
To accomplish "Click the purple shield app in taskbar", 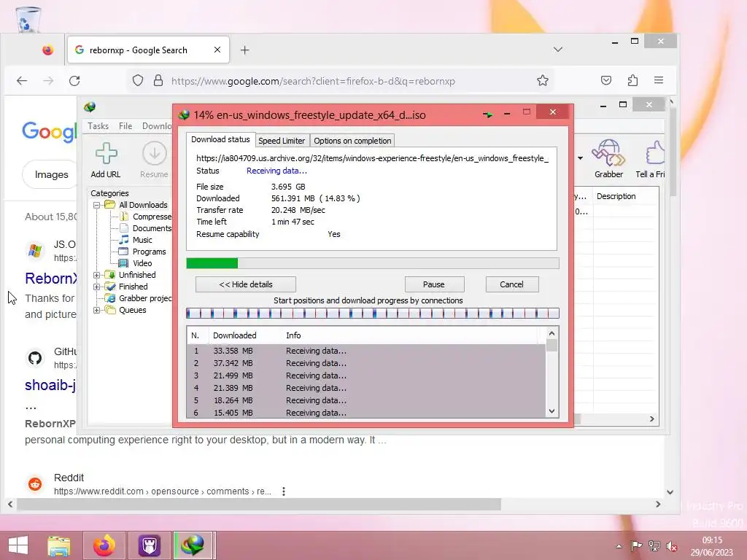I will 149,545.
